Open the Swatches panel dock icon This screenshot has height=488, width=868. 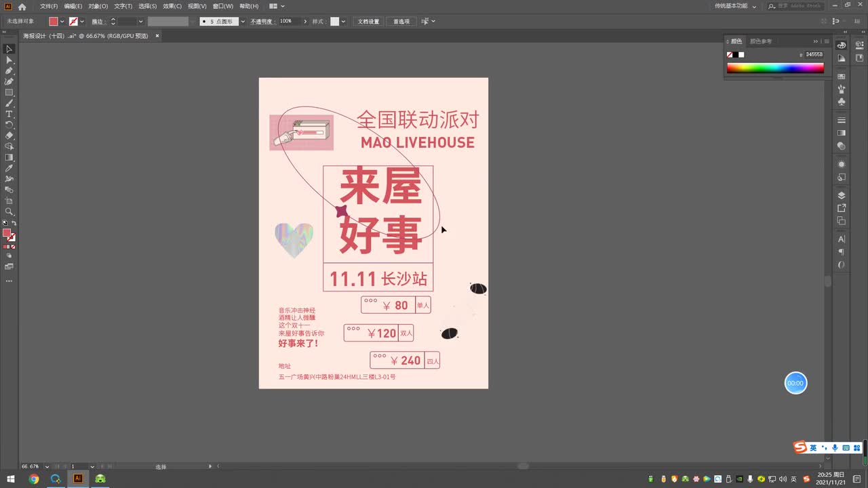pos(842,77)
